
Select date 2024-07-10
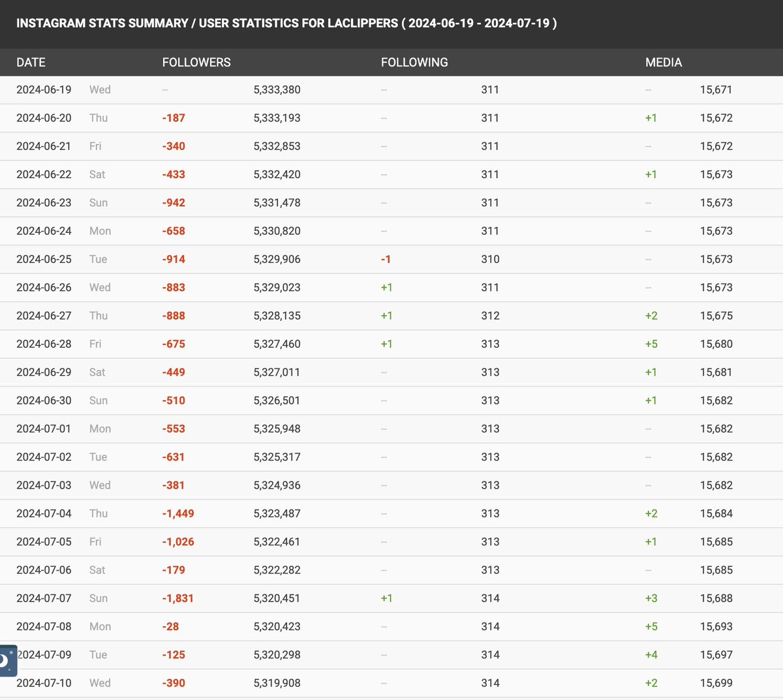coord(44,683)
